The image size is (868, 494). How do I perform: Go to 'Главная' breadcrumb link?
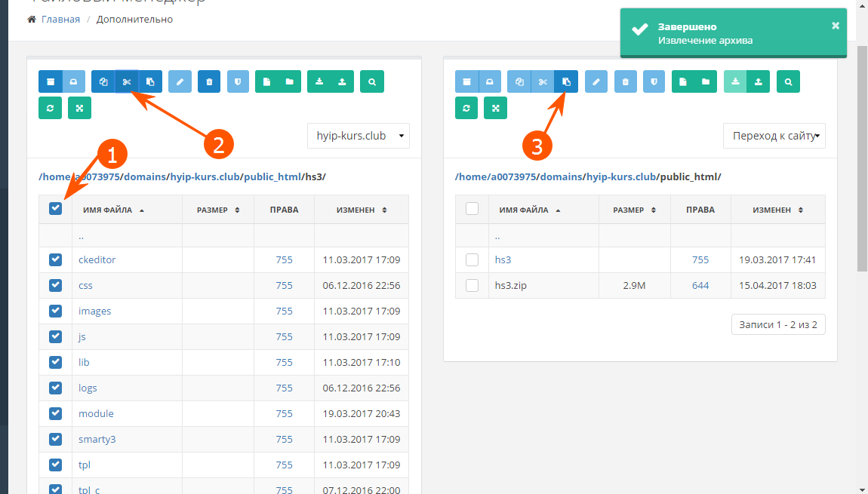(x=60, y=20)
